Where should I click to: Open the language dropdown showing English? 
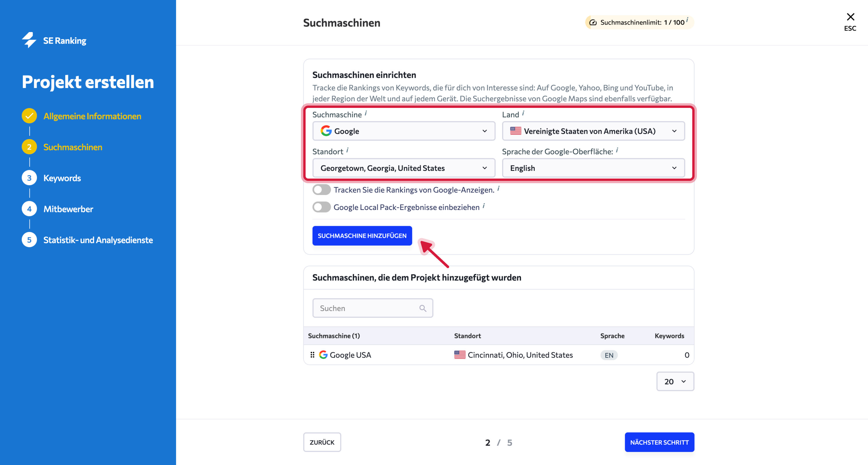point(593,168)
